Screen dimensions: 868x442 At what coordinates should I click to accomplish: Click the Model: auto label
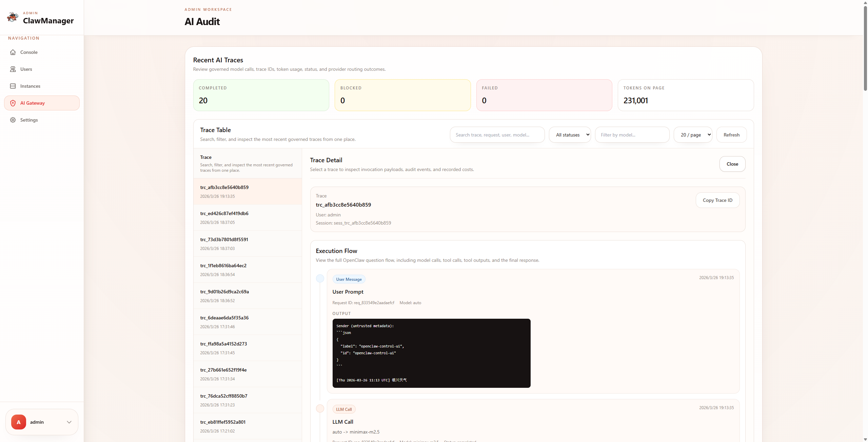[410, 303]
